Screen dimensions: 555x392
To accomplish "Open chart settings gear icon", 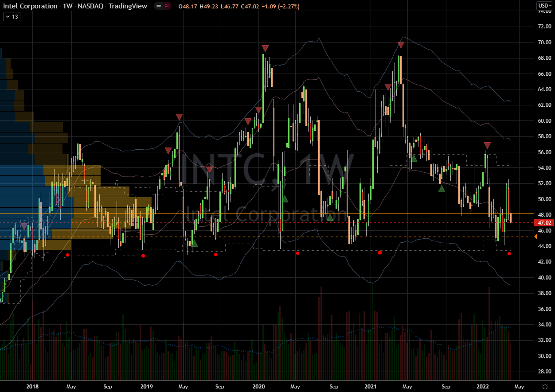I will click(546, 386).
